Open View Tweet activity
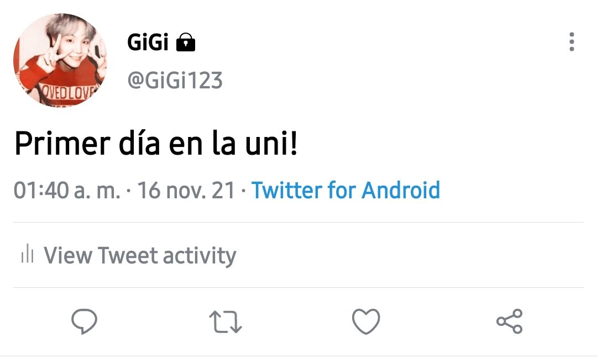597x364 pixels. 129,255
